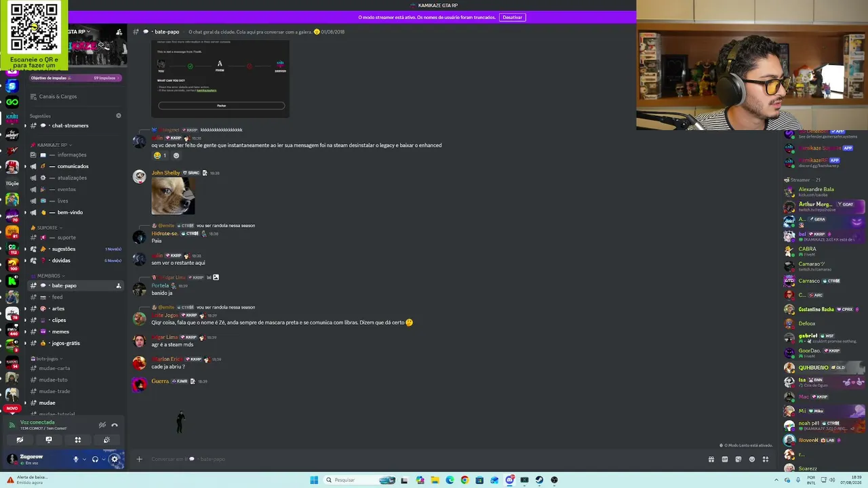Image resolution: width=868 pixels, height=488 pixels.
Task: Open the mudae-trade channel
Action: (x=75, y=391)
